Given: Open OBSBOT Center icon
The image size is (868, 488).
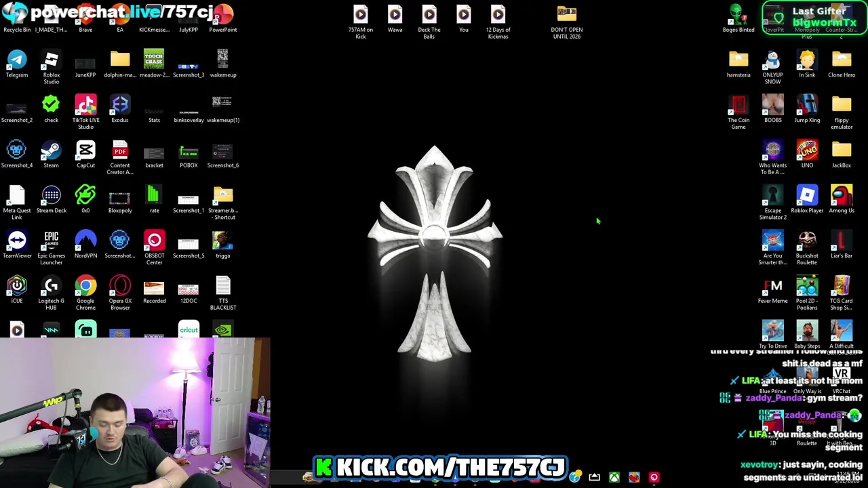Looking at the screenshot, I should tap(154, 247).
